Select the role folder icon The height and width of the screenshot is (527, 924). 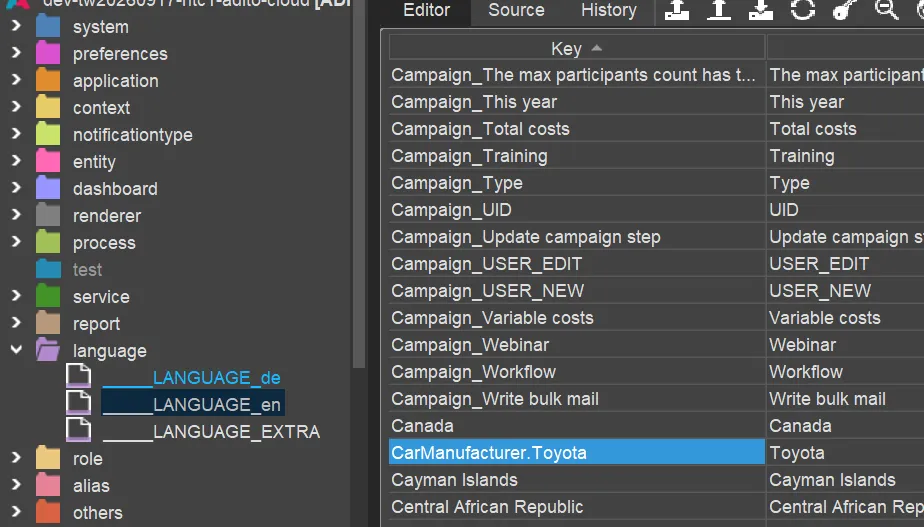(x=48, y=459)
